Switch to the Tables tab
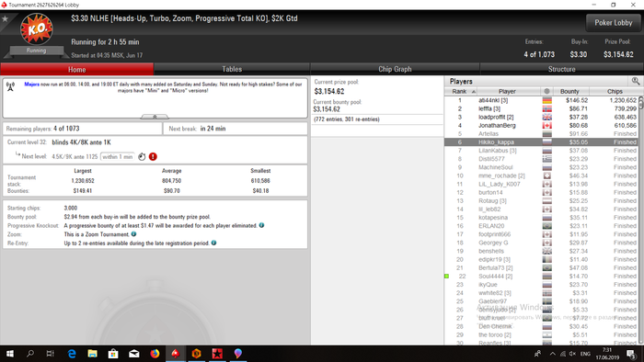Image resolution: width=644 pixels, height=362 pixels. (x=232, y=69)
